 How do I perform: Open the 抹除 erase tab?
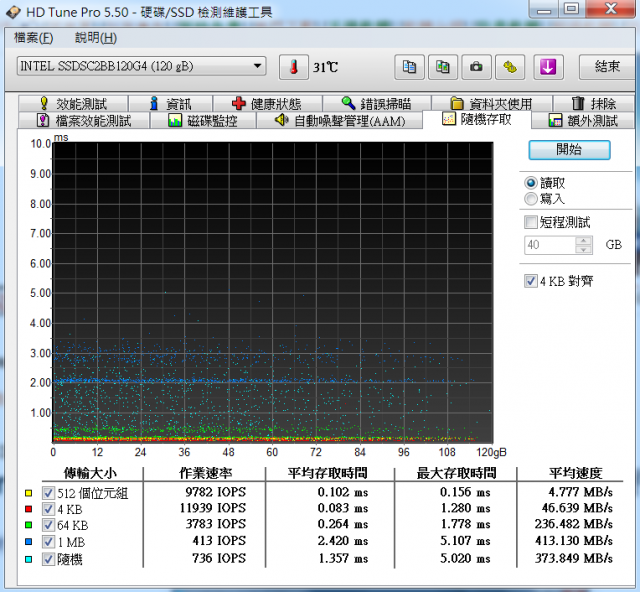click(x=594, y=104)
